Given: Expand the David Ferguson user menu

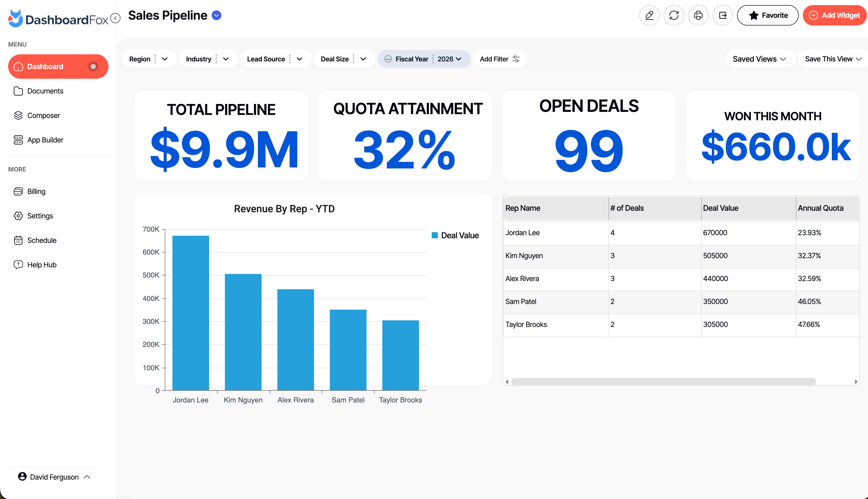Looking at the screenshot, I should 54,477.
